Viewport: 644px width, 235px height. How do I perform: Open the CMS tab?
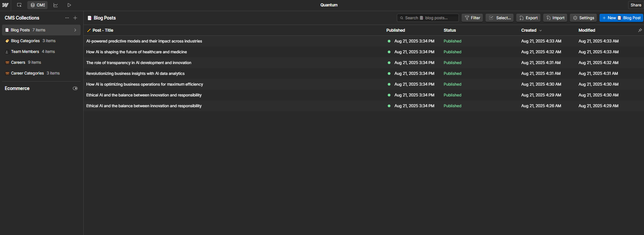[37, 5]
